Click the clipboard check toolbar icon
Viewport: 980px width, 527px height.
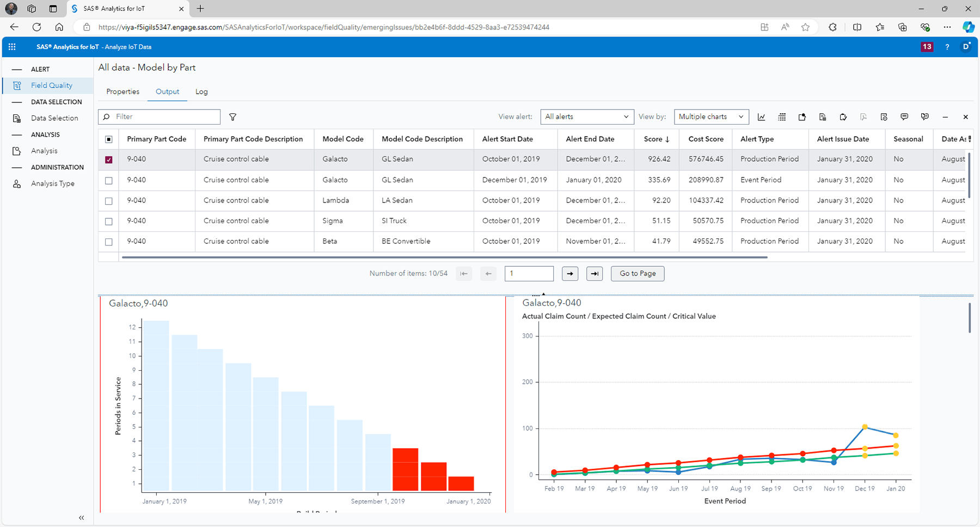[x=843, y=117]
